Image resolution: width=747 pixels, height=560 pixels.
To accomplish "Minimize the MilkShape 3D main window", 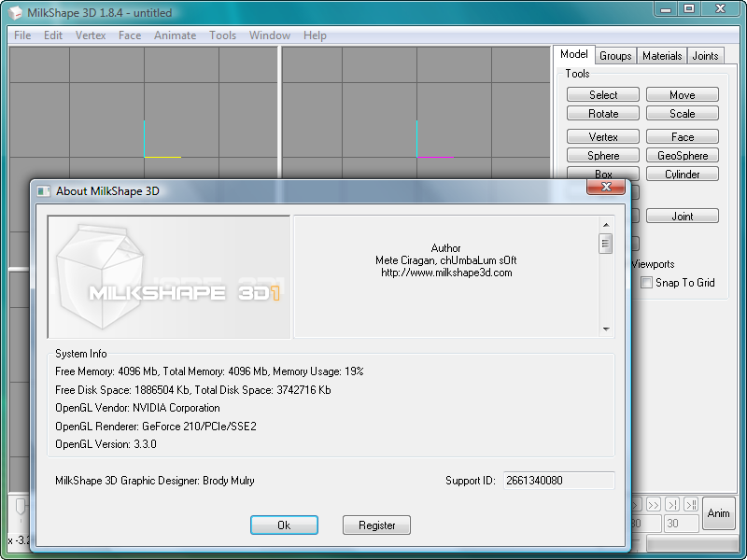I will click(x=666, y=8).
